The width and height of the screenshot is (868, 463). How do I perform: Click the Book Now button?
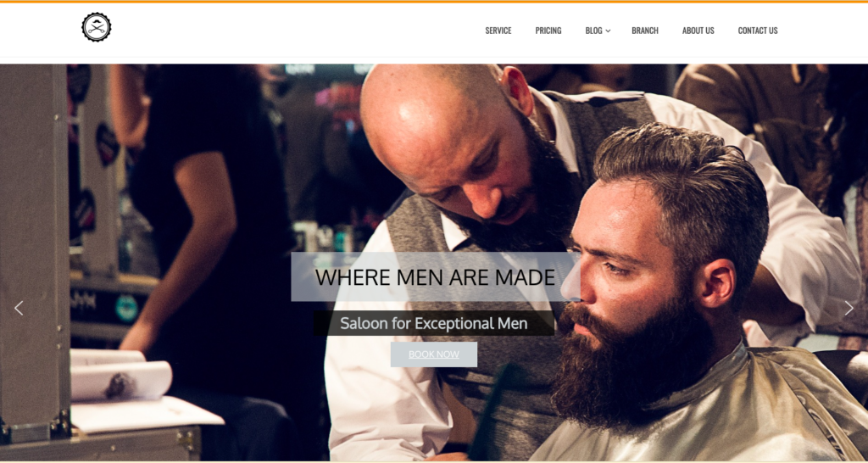(434, 354)
